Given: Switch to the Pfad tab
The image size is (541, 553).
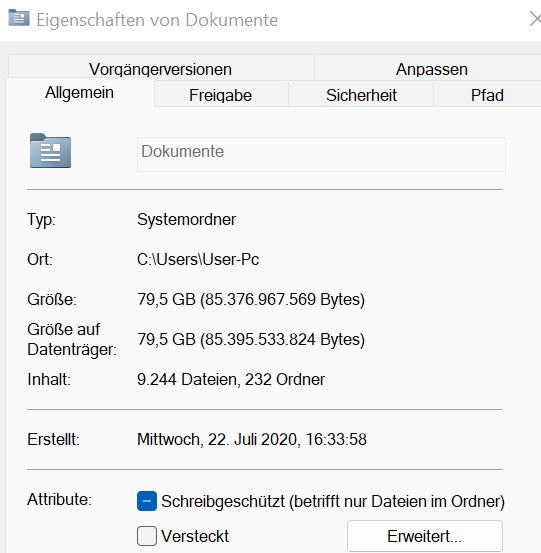Looking at the screenshot, I should tap(487, 95).
